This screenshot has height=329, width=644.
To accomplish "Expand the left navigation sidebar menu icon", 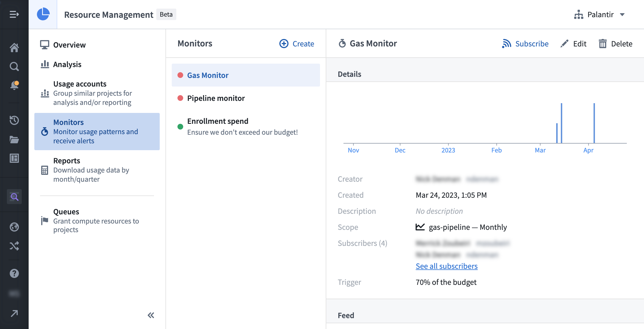I will click(x=14, y=14).
